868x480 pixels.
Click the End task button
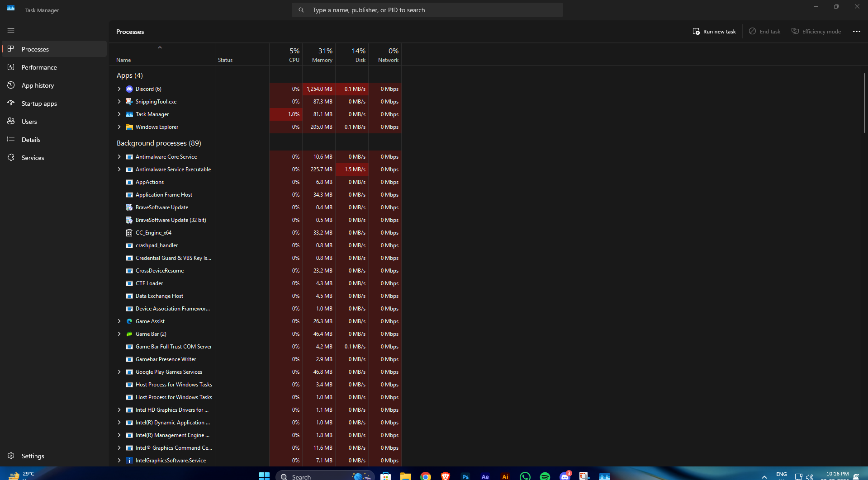765,31
